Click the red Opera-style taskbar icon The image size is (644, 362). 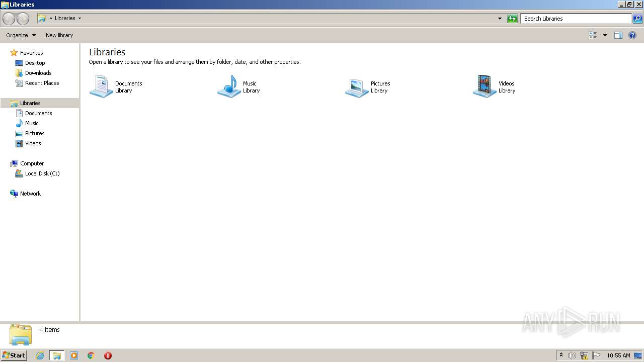pos(108,355)
